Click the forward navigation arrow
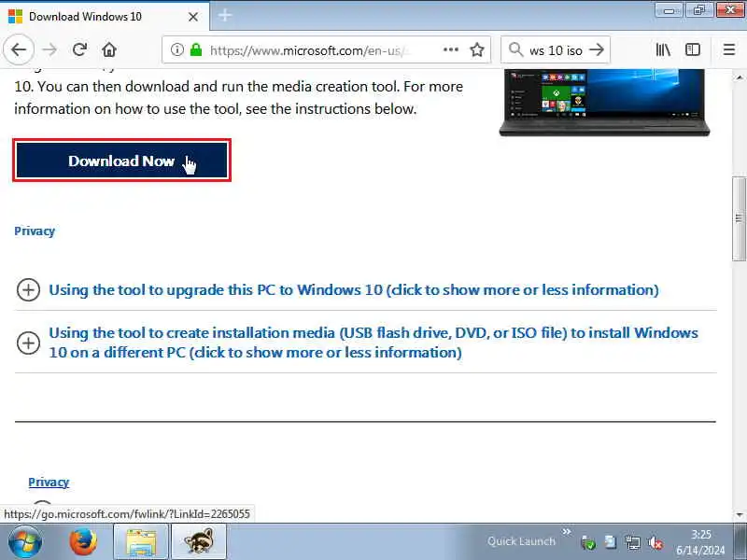The image size is (747, 560). [x=49, y=49]
